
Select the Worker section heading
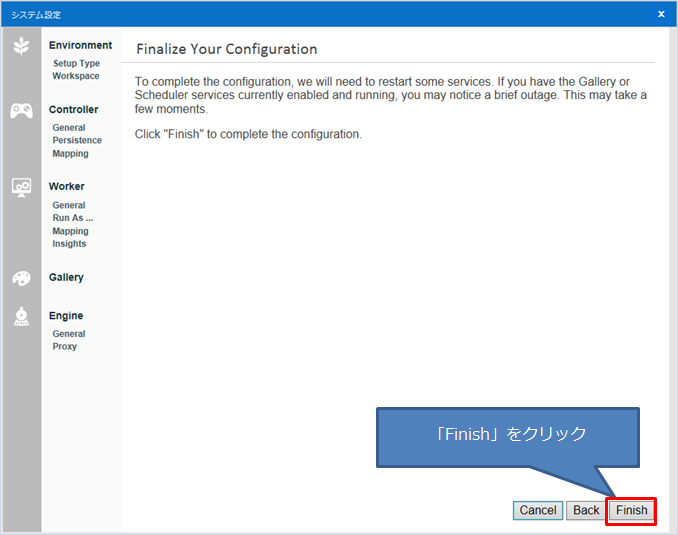67,186
